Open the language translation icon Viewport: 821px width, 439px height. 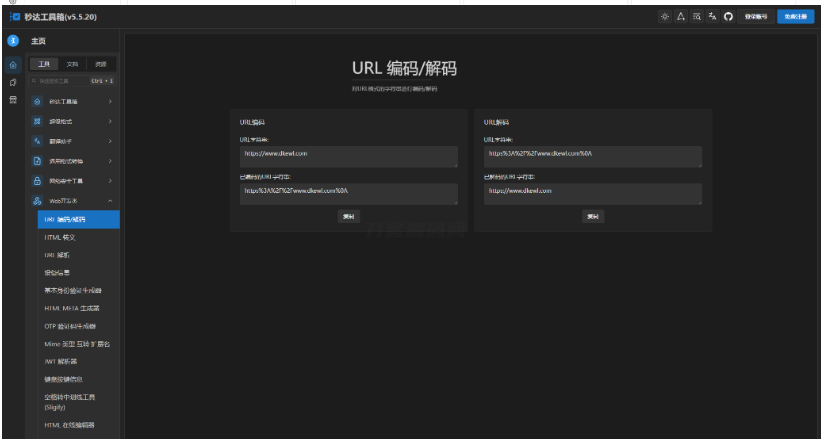[712, 18]
